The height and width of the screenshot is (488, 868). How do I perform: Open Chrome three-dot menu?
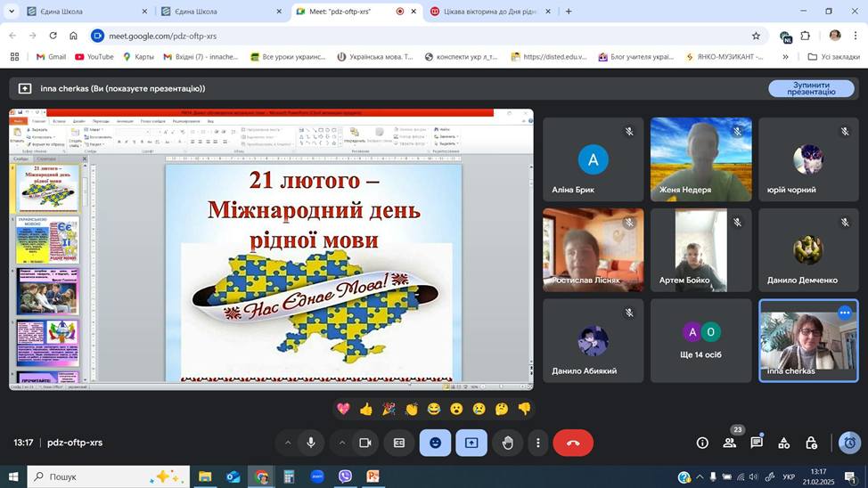tap(856, 36)
